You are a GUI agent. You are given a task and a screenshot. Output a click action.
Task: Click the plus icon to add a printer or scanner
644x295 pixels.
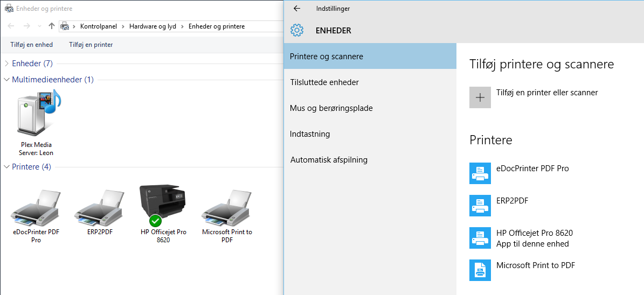point(480,97)
